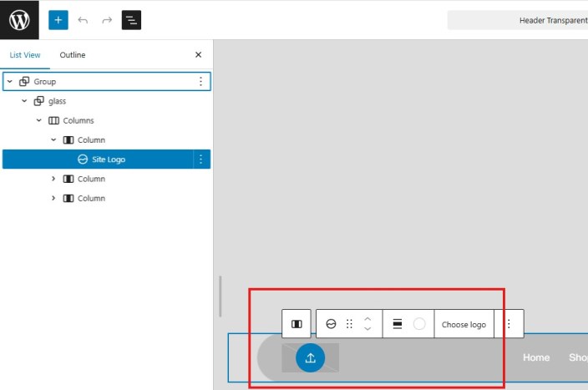
Task: Open the block inserter plus button
Action: tap(58, 20)
